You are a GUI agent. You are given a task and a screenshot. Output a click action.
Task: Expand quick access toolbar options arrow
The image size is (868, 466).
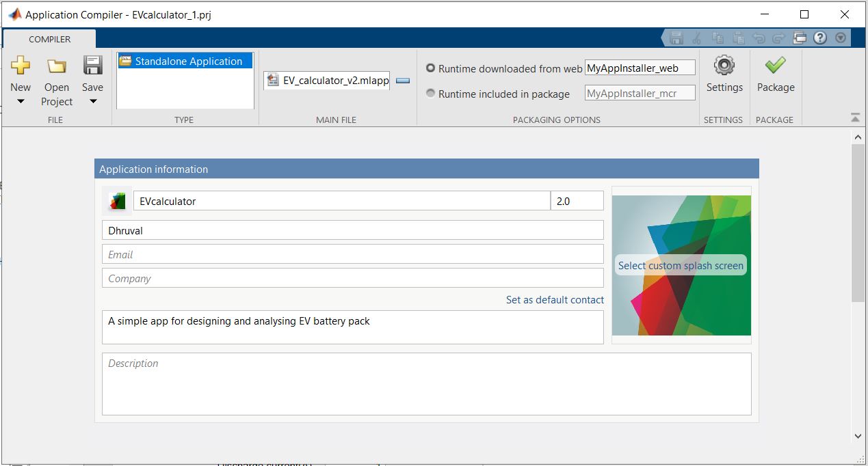pyautogui.click(x=841, y=38)
